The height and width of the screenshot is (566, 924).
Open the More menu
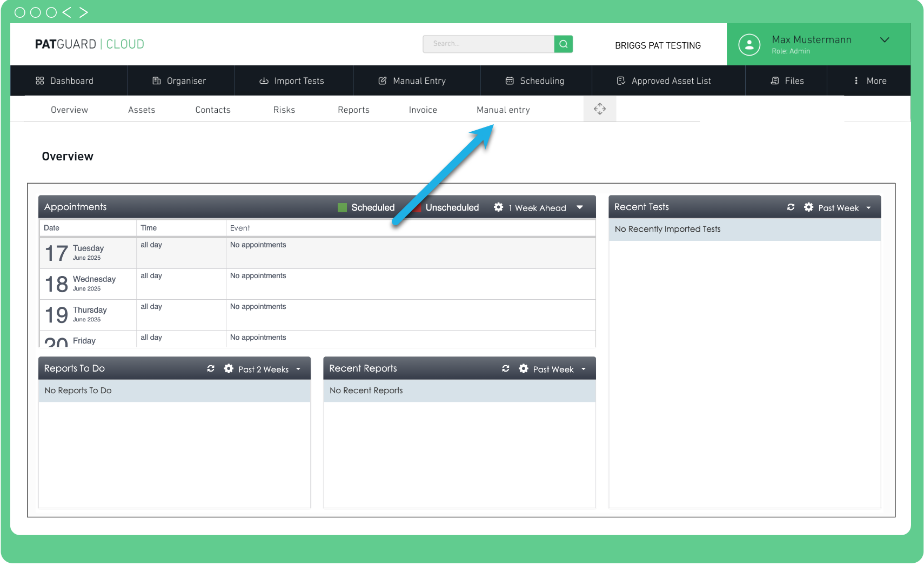[x=869, y=80]
